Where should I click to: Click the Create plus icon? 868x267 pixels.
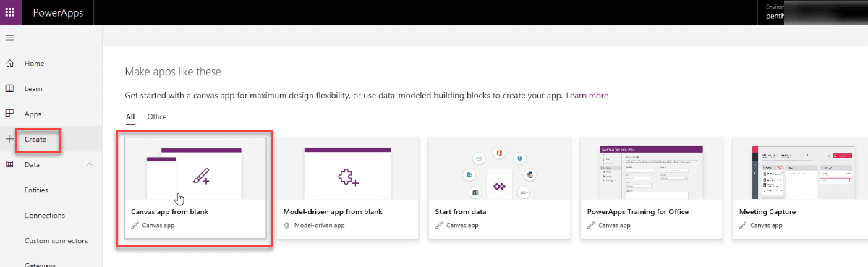pyautogui.click(x=10, y=139)
